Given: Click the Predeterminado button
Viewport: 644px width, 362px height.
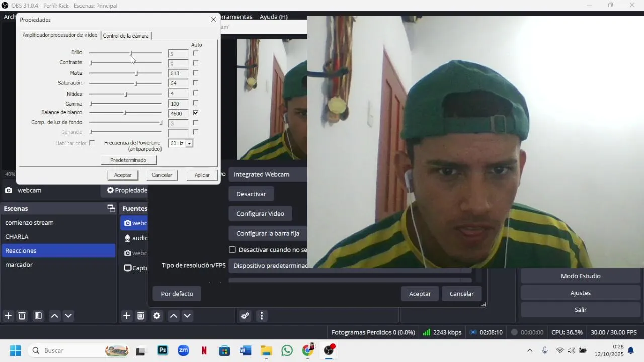Looking at the screenshot, I should click(128, 160).
